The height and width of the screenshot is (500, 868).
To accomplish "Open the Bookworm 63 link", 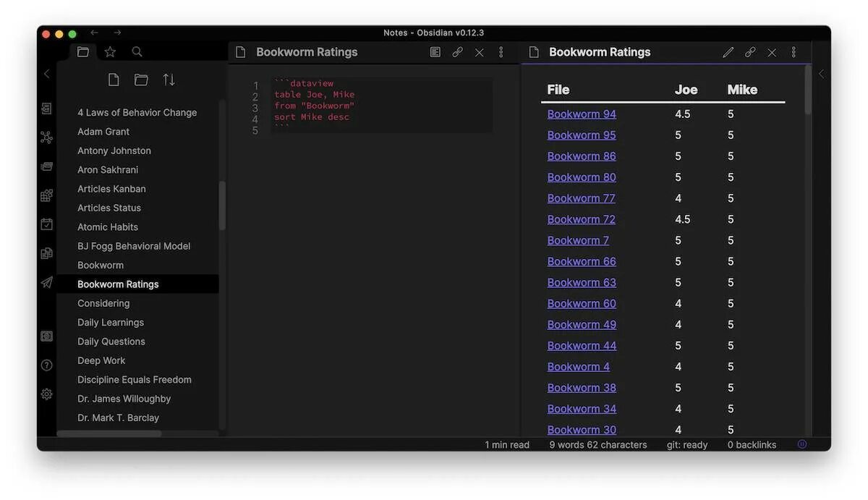I will pyautogui.click(x=582, y=282).
